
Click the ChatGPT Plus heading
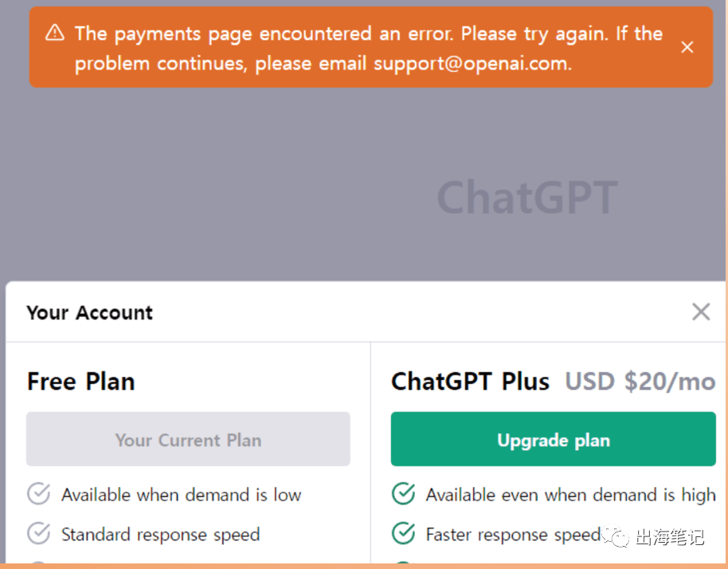coord(470,382)
